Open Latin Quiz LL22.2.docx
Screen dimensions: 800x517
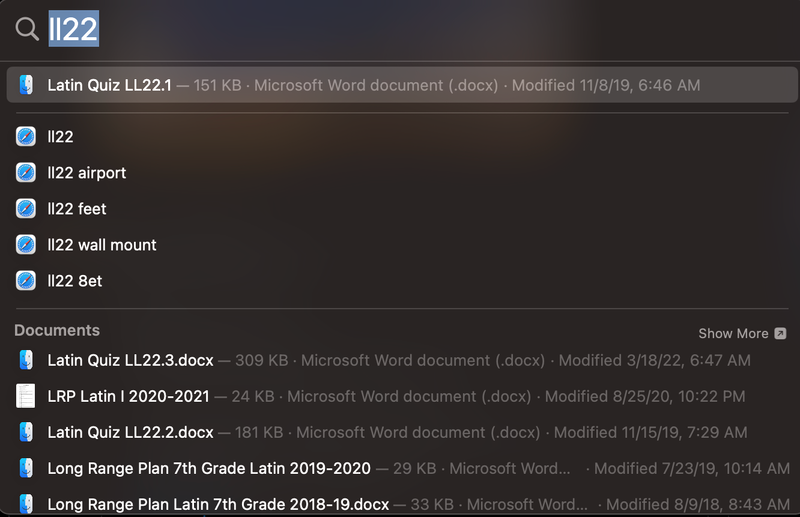(x=402, y=432)
